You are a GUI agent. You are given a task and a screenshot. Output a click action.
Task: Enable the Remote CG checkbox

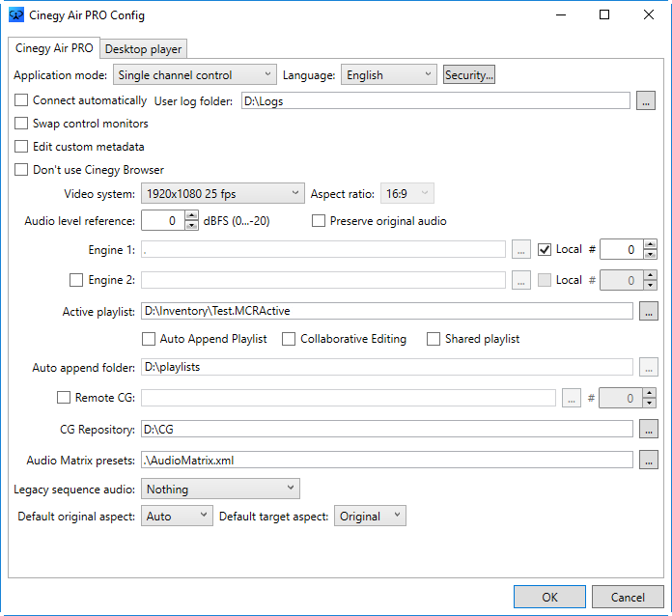pyautogui.click(x=64, y=398)
